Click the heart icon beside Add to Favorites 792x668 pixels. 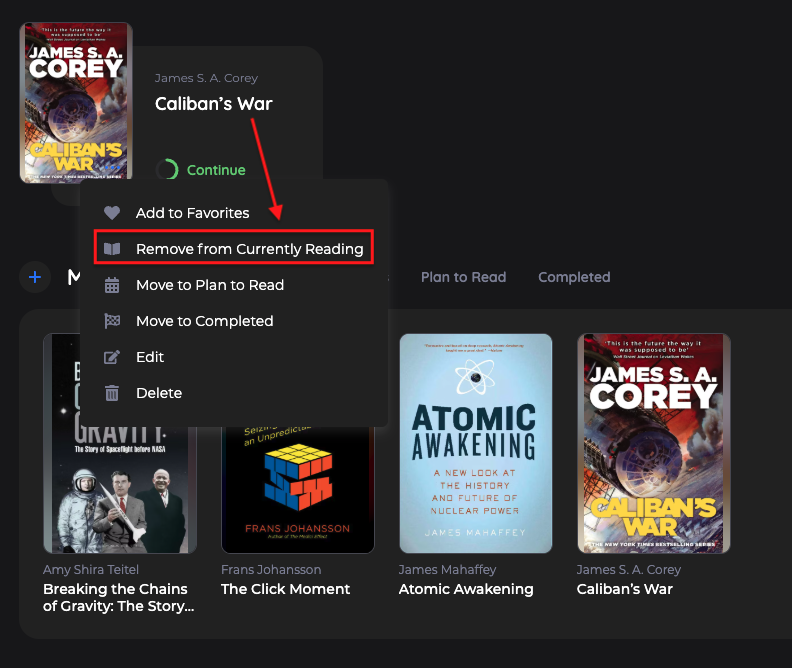click(x=112, y=213)
